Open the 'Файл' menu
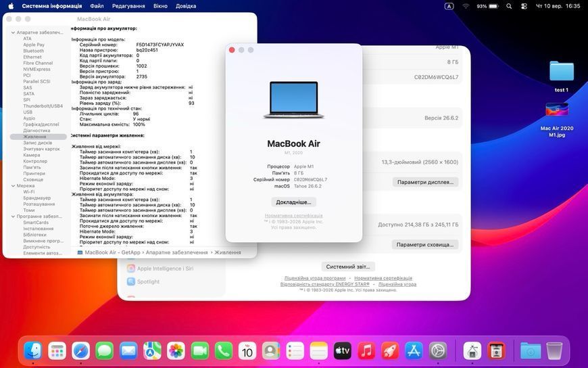The height and width of the screenshot is (368, 588). coord(97,6)
